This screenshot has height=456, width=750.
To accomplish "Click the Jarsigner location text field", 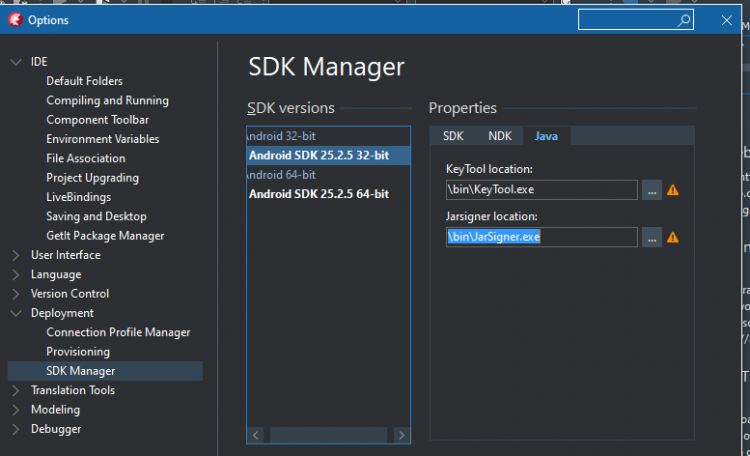I will [541, 237].
